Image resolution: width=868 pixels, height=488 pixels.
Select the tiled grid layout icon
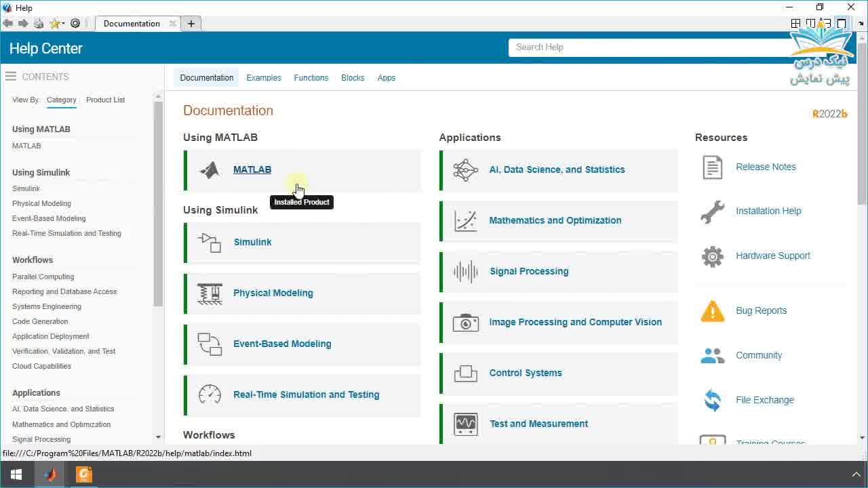coord(795,23)
